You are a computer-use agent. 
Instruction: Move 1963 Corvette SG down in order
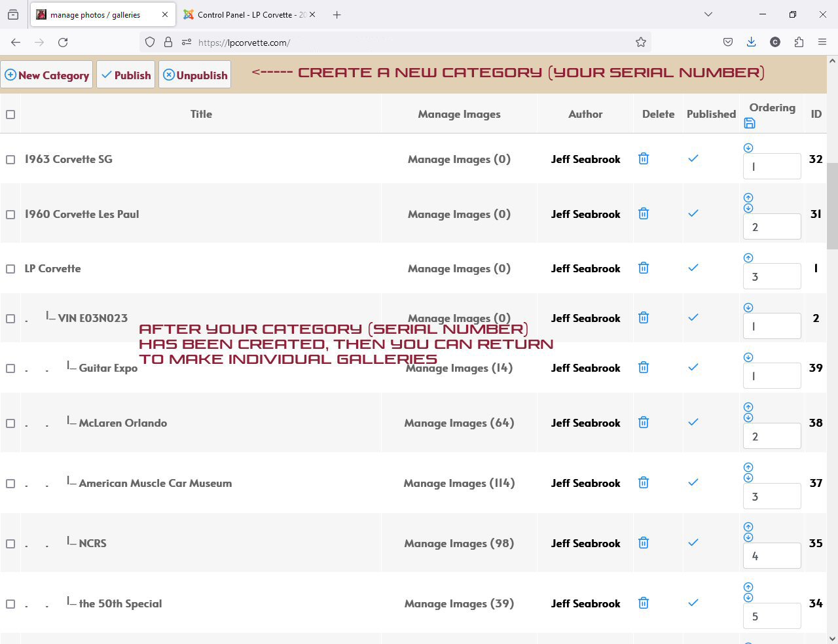(748, 148)
